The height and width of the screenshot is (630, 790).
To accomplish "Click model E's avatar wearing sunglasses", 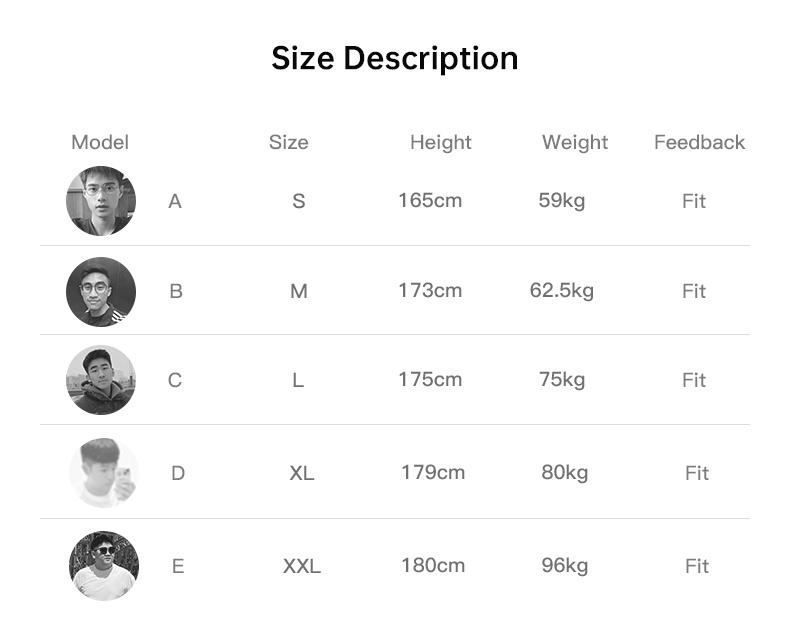I will [104, 565].
